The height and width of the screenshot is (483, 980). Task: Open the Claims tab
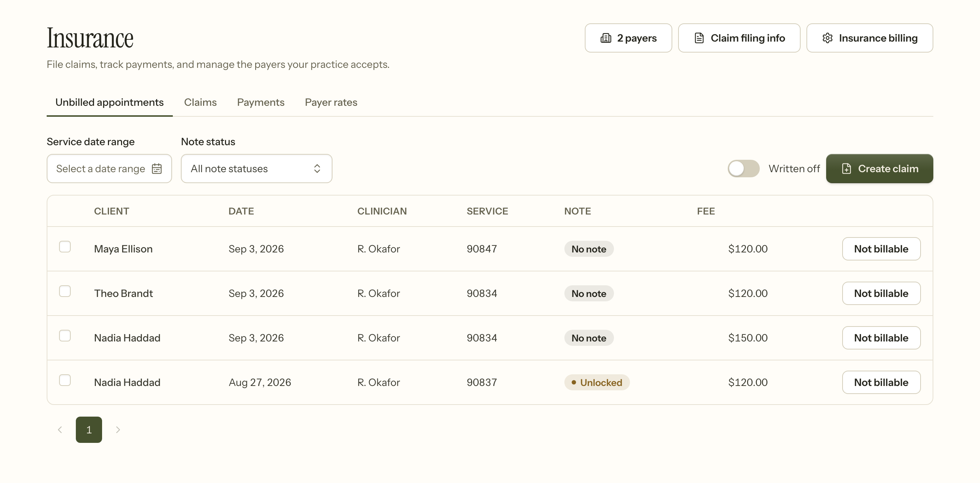[x=201, y=103]
